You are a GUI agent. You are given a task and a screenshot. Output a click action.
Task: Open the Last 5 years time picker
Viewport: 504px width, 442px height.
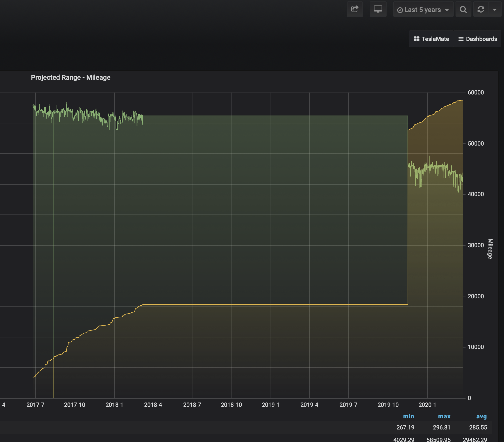423,10
